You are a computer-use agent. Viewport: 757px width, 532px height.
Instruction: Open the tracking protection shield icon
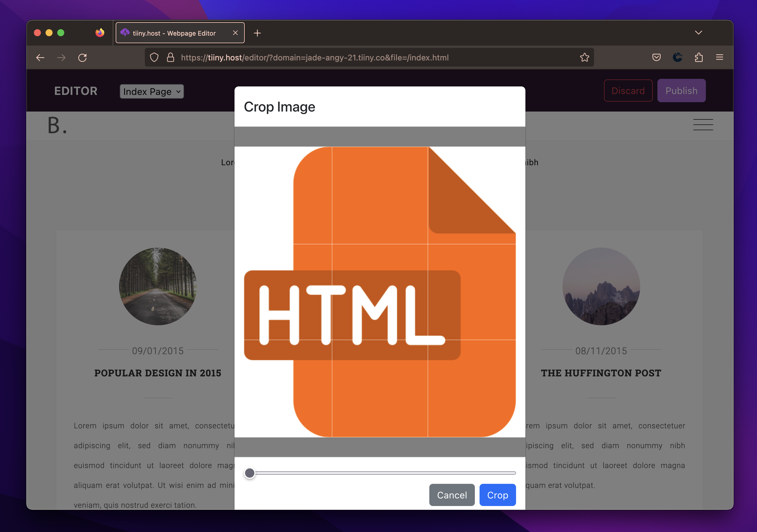[154, 57]
